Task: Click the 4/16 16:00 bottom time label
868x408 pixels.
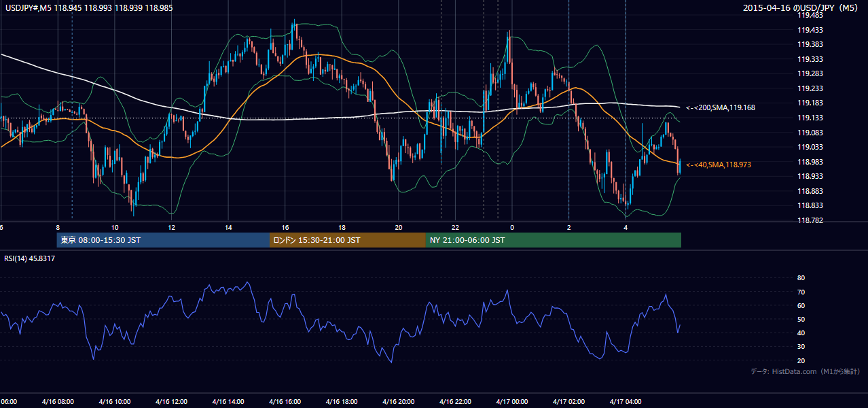Action: tap(285, 401)
